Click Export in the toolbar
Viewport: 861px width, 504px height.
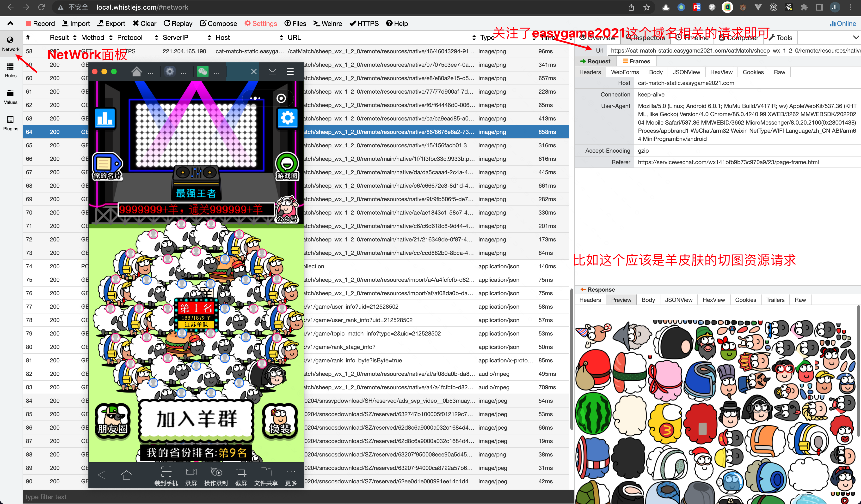pos(111,24)
